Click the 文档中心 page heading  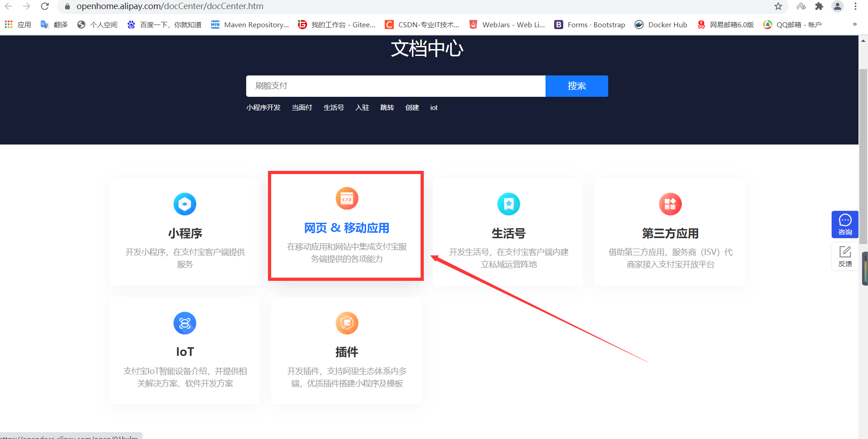click(x=427, y=49)
